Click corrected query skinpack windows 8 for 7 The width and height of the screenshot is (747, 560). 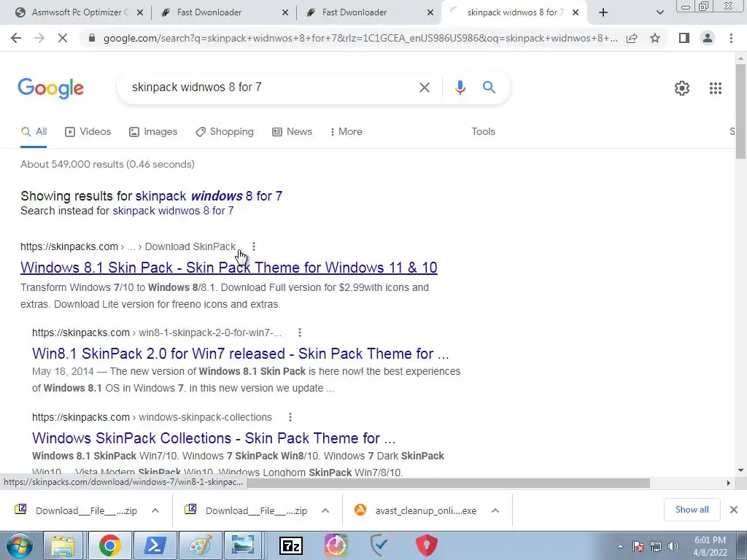click(x=209, y=196)
